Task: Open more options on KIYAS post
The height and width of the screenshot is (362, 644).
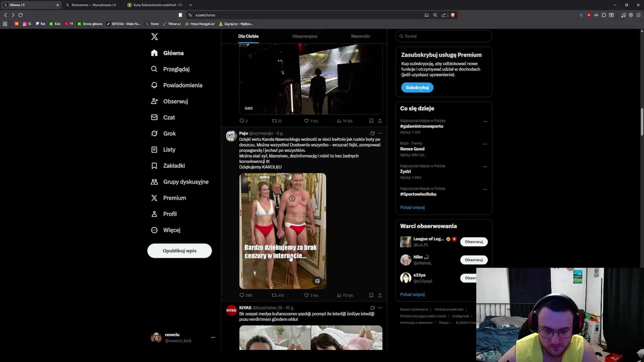Action: 380,308
